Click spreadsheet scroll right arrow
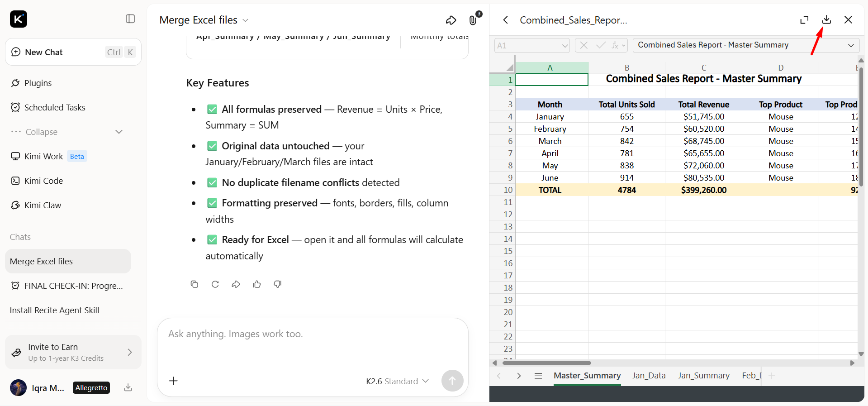868x406 pixels. [x=852, y=363]
